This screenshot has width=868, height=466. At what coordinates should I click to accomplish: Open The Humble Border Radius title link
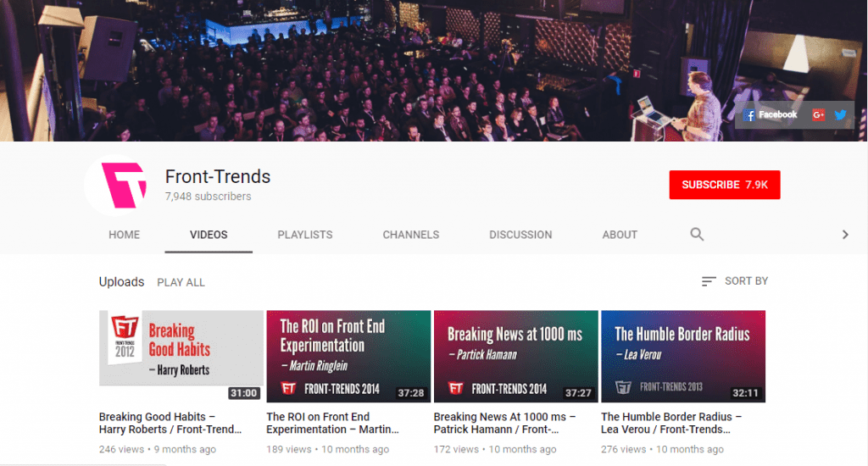click(671, 423)
